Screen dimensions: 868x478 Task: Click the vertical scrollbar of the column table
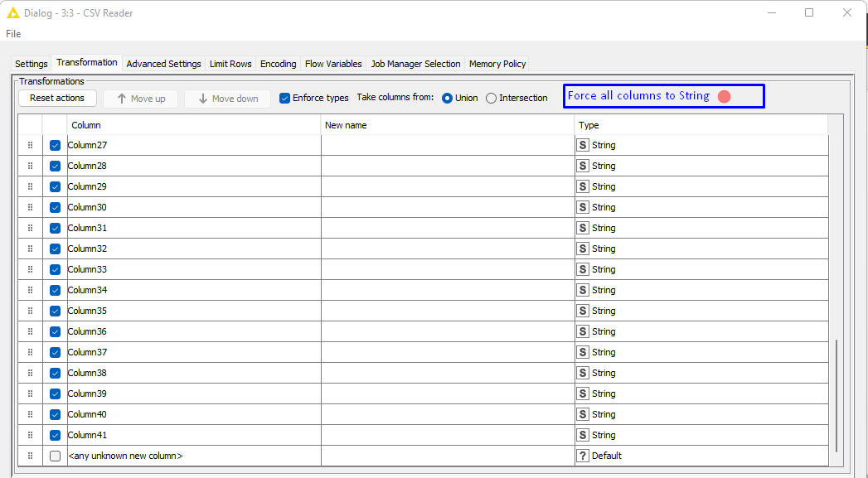(836, 395)
